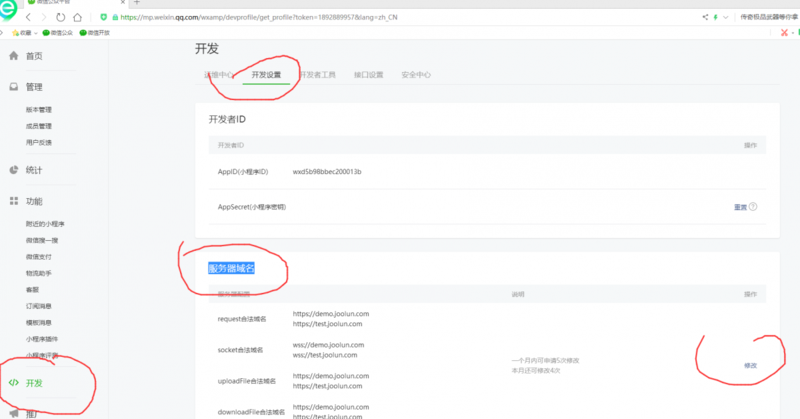Click the share icon in address bar
Viewport: 800px width, 419px height.
[705, 17]
